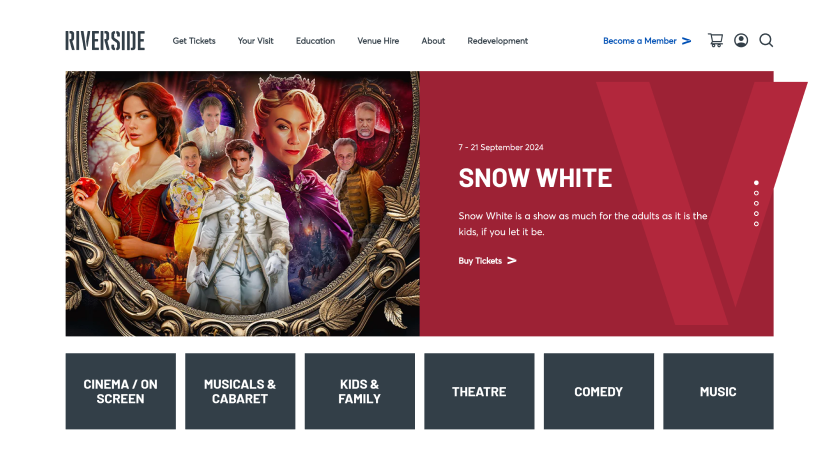Click the search magnifier icon
838x474 pixels.
[766, 41]
